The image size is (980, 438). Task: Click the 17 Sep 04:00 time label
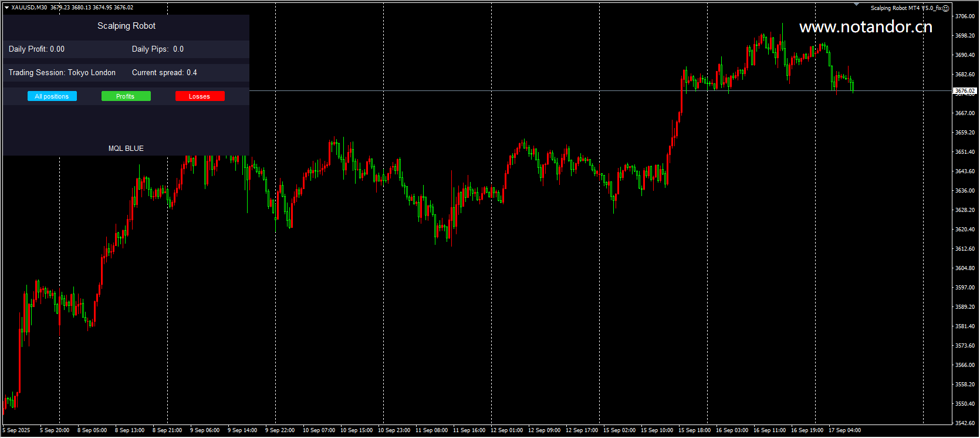(x=844, y=430)
